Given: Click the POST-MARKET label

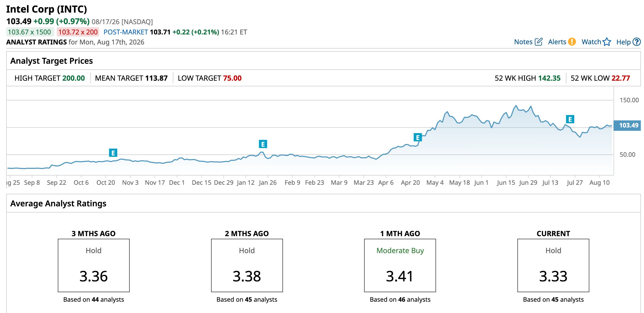Looking at the screenshot, I should coord(126,32).
